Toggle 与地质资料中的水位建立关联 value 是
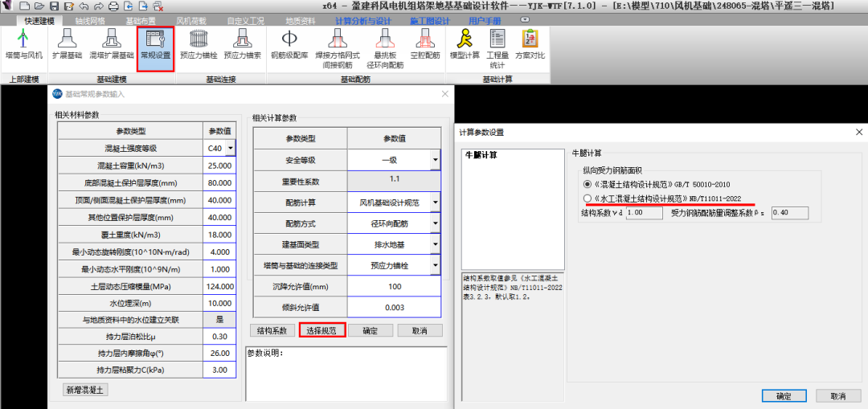This screenshot has width=868, height=409. (219, 319)
